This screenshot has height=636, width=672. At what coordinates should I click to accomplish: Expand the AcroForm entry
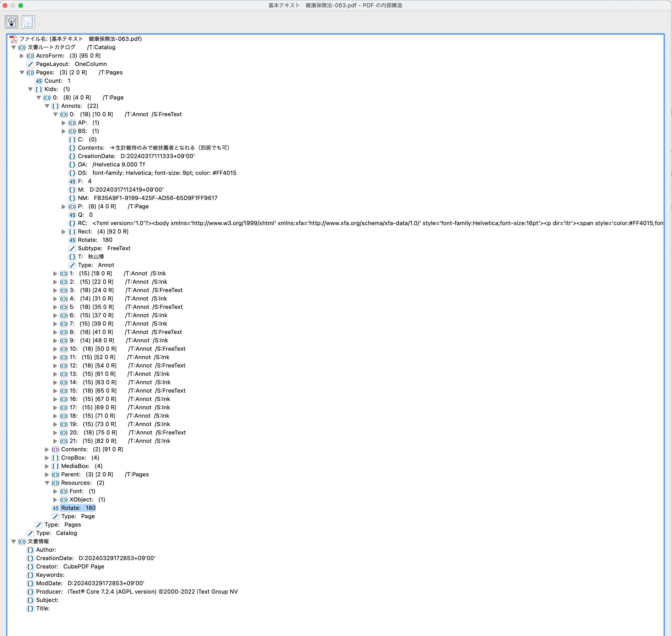(x=22, y=56)
